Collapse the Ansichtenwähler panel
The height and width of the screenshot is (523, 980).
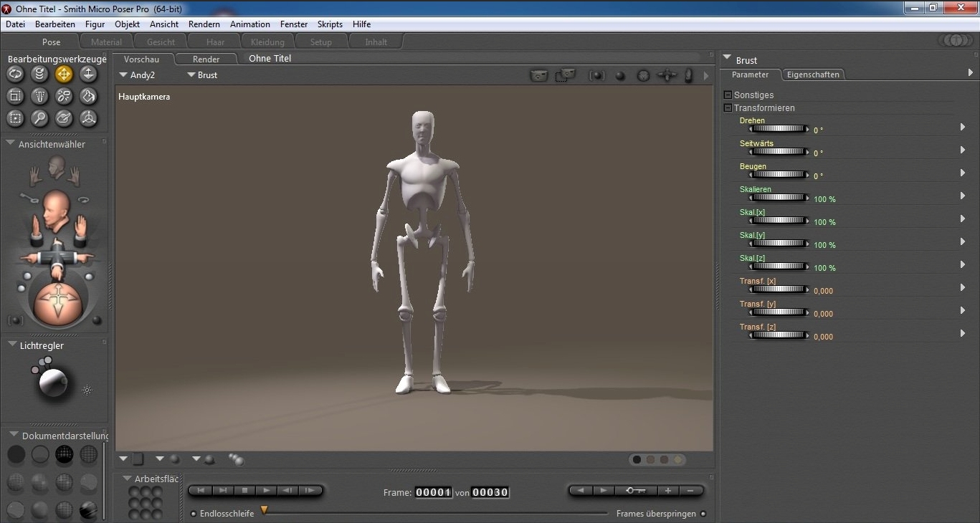click(x=11, y=143)
